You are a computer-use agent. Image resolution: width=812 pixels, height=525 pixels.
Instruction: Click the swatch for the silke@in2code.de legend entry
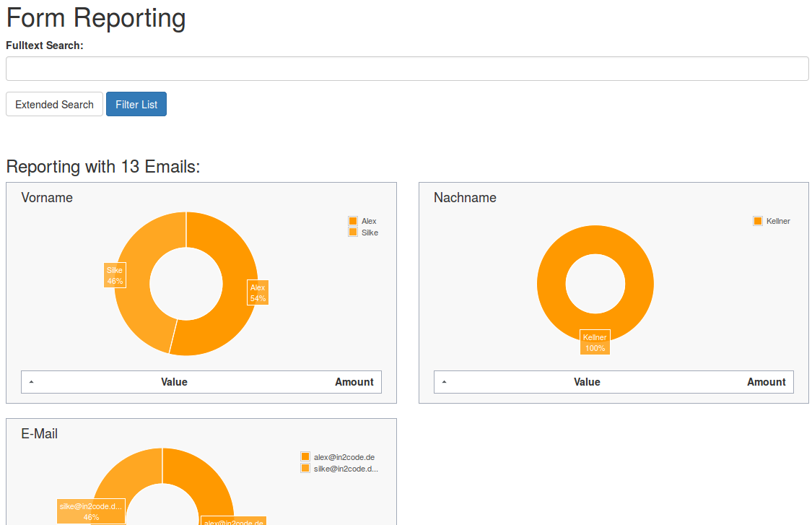[x=304, y=468]
